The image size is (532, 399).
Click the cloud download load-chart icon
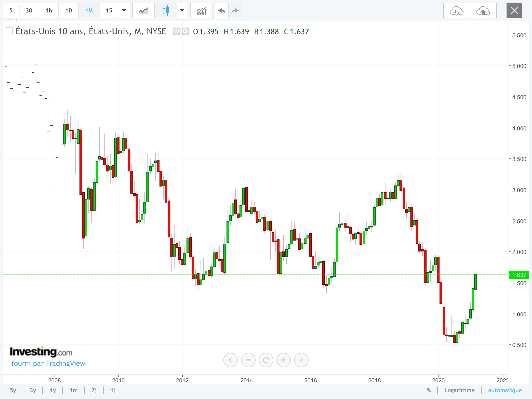(456, 11)
